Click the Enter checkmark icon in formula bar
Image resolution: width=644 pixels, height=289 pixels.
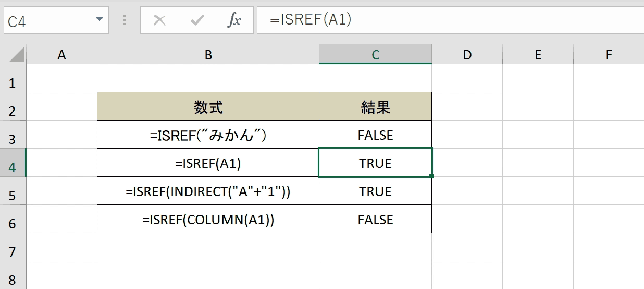197,20
